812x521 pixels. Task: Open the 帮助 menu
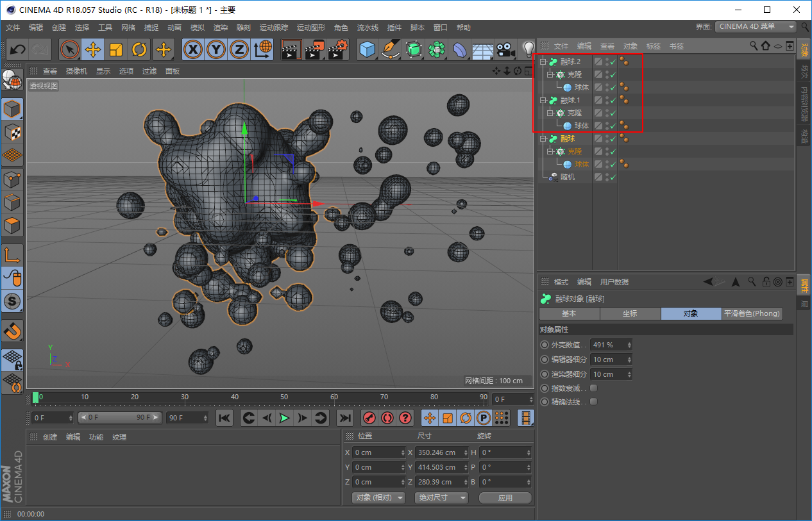coord(463,28)
